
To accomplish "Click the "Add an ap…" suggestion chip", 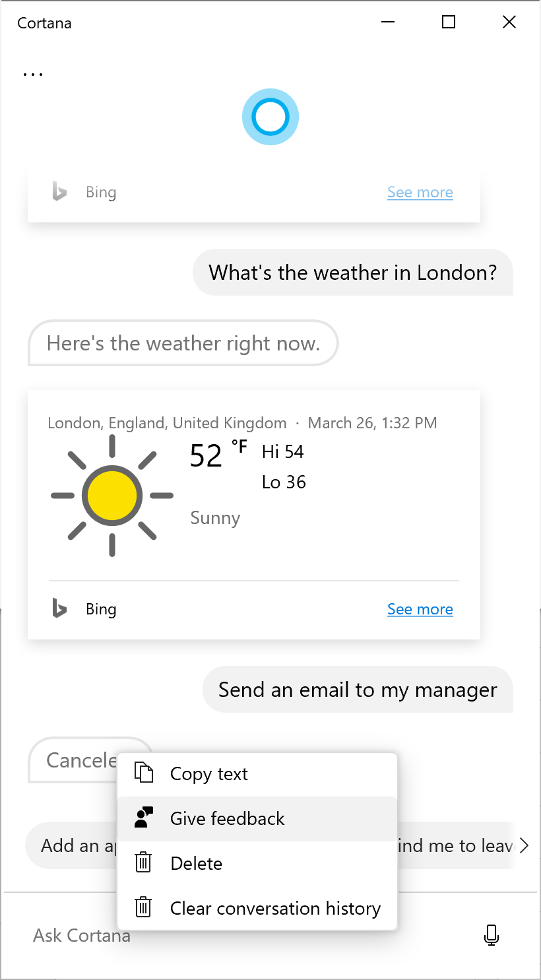I will 71,845.
